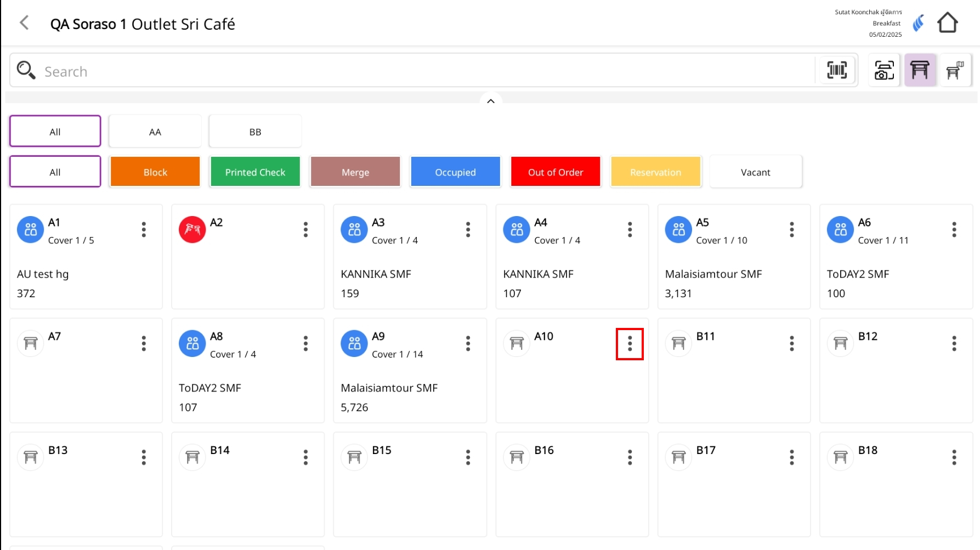
Task: Filter tables by Vacant status
Action: (x=755, y=172)
